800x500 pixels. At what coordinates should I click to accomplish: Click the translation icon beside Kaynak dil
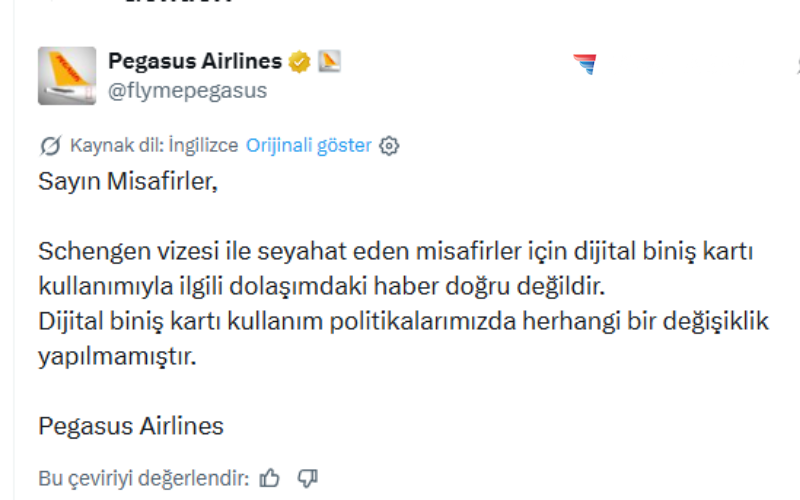[x=50, y=146]
